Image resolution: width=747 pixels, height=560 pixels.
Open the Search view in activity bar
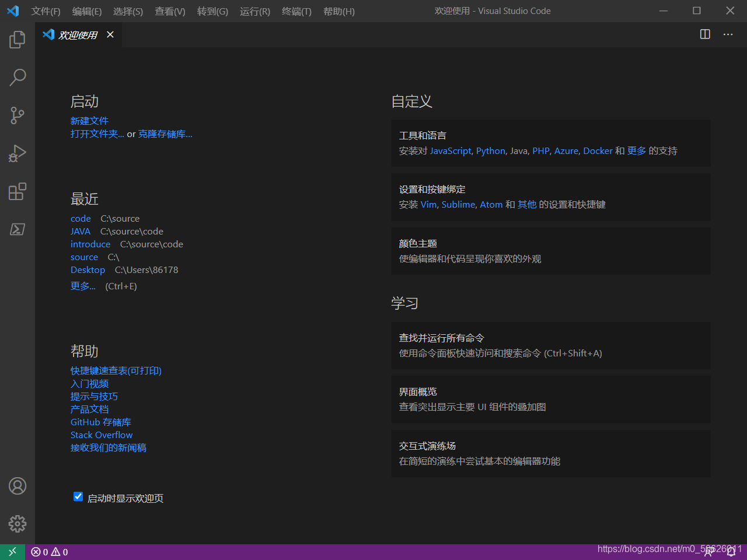[18, 77]
